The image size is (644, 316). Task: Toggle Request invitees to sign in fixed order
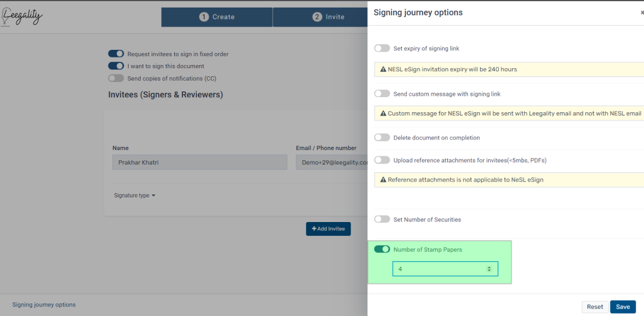pos(116,54)
